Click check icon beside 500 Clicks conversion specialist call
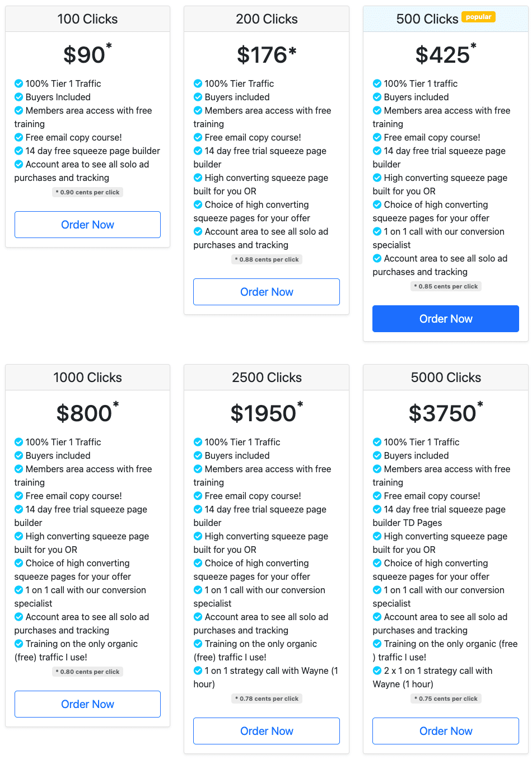This screenshot has height=759, width=532. click(x=377, y=231)
